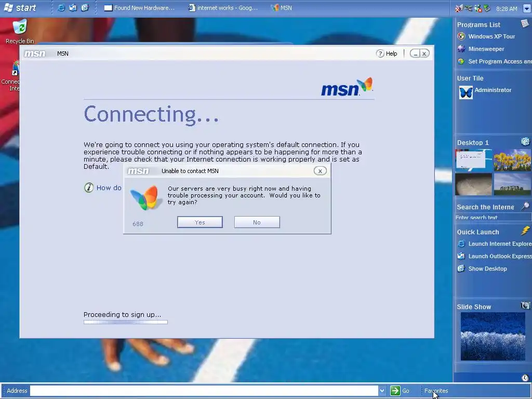Select the Stonehenge desktop thumbnail
Viewport: 532px width, 399px height.
coord(512,184)
